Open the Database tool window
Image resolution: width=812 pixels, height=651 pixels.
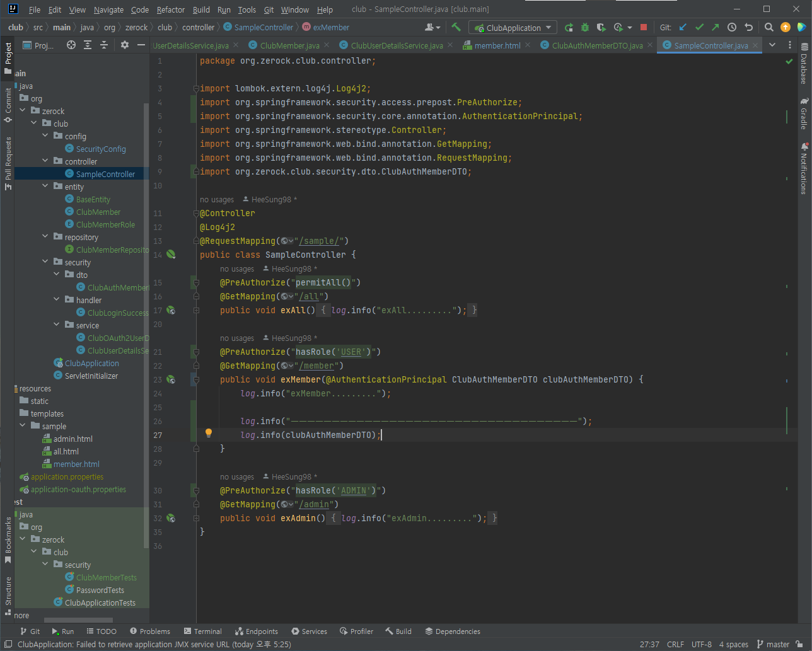[x=804, y=64]
